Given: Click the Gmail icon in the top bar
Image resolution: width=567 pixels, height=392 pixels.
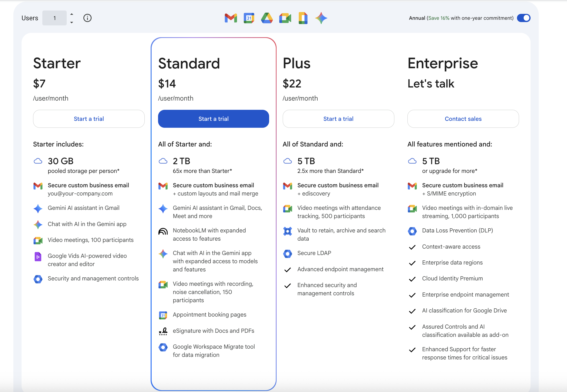Looking at the screenshot, I should [x=231, y=18].
